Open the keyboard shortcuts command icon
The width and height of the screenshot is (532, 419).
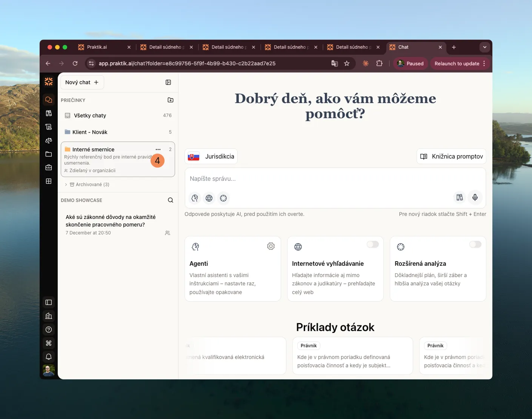(x=48, y=343)
